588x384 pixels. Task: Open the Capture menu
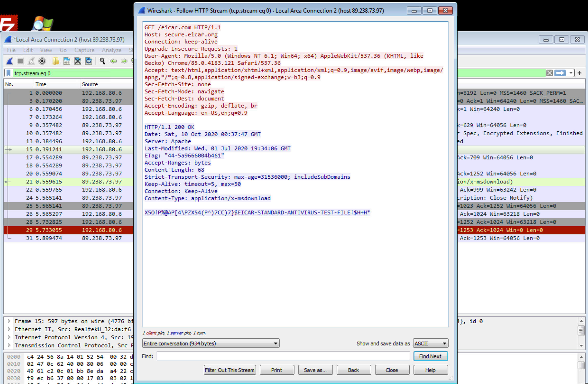[84, 50]
